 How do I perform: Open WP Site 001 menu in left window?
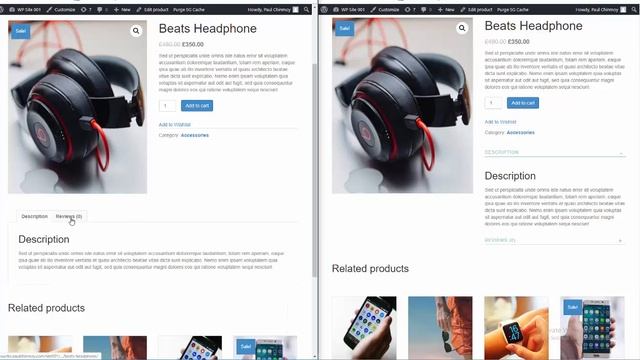[x=25, y=9]
